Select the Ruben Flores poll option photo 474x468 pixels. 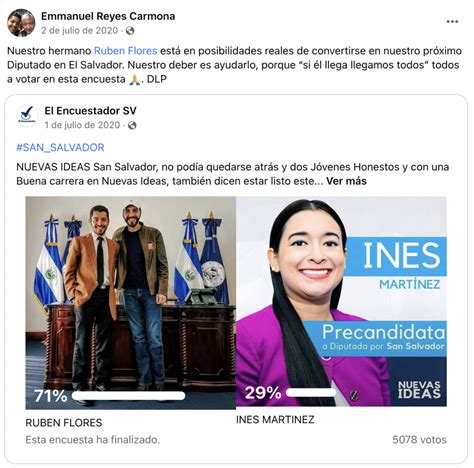[x=131, y=303]
